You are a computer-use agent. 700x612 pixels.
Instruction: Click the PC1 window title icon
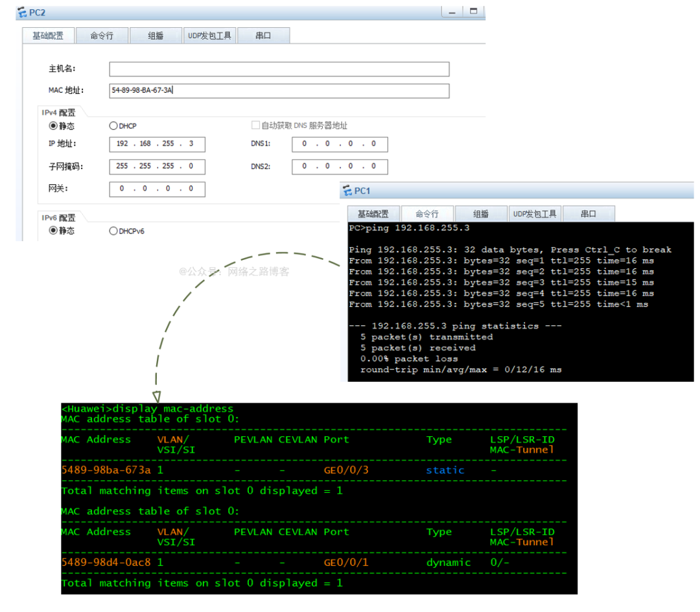(347, 191)
